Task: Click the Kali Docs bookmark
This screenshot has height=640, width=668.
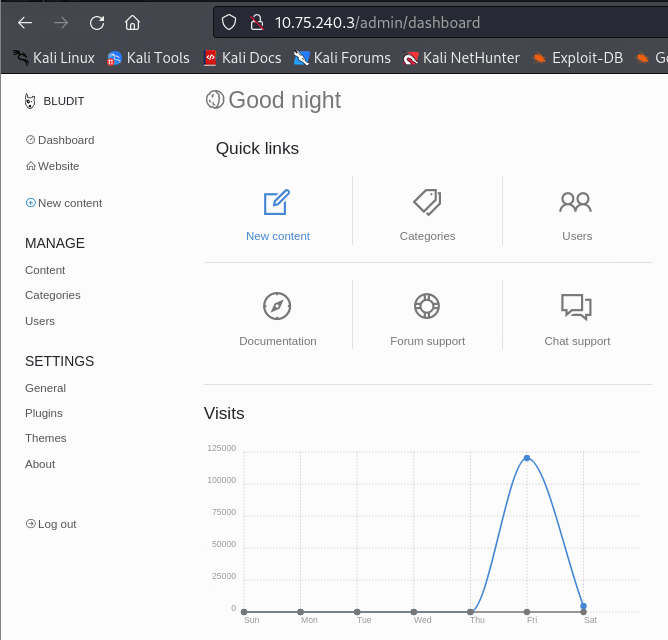Action: pyautogui.click(x=241, y=58)
